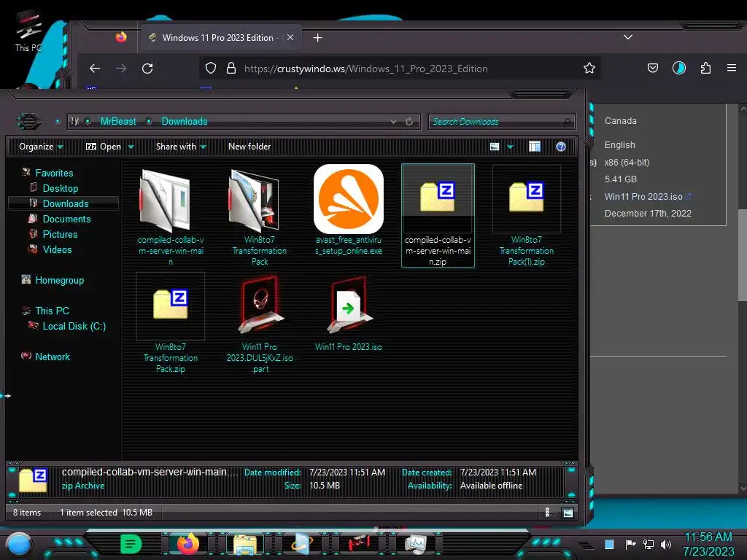Open the taskbar clock and date
Screen dimensions: 747x560
[x=708, y=544]
